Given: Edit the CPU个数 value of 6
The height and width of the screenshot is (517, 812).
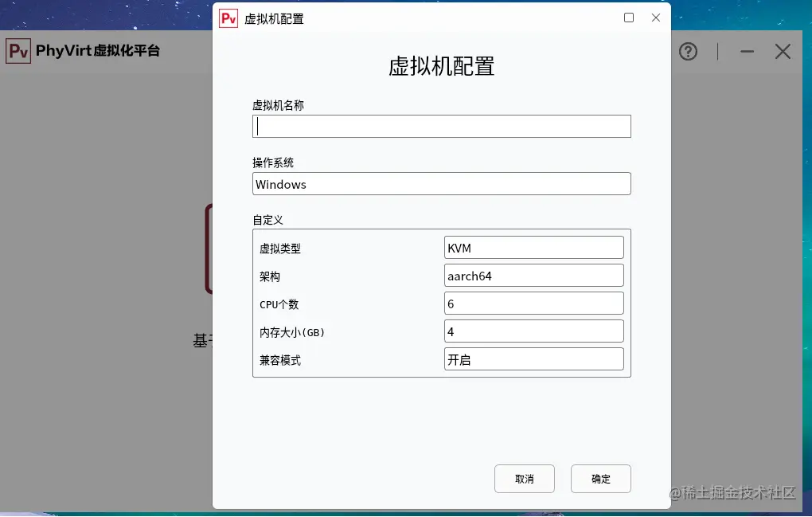Looking at the screenshot, I should (x=533, y=303).
